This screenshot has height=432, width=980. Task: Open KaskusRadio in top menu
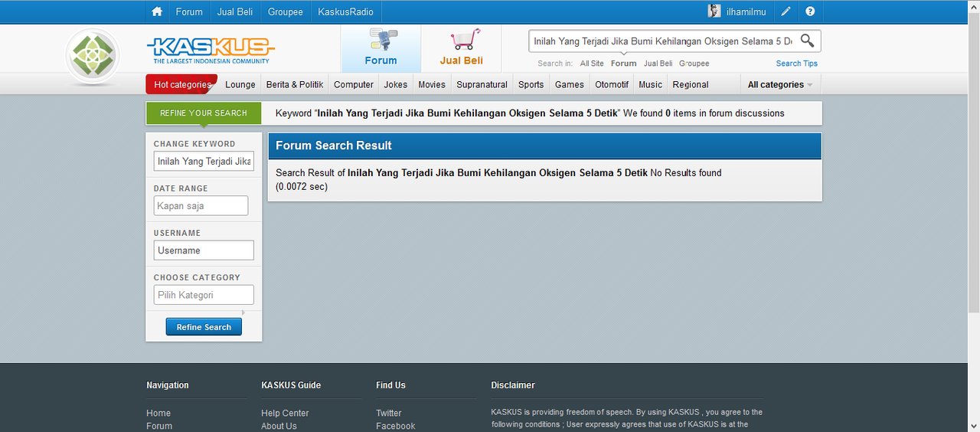(x=346, y=11)
